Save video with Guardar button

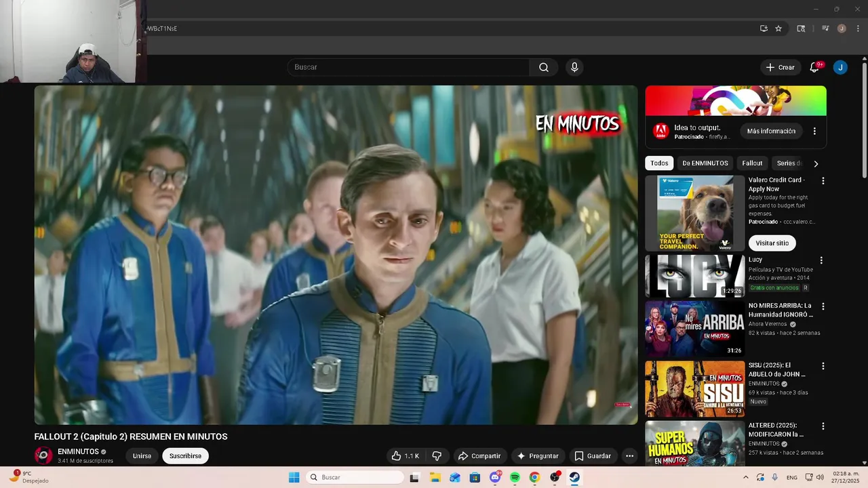pyautogui.click(x=593, y=456)
